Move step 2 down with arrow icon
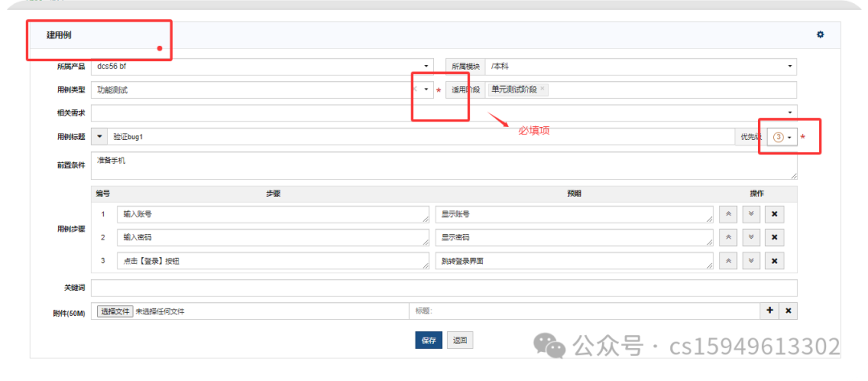The image size is (868, 381). point(751,237)
